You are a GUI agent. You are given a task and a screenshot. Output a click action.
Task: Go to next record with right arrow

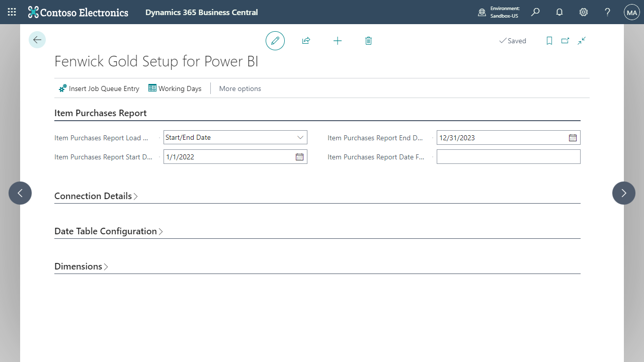[624, 193]
